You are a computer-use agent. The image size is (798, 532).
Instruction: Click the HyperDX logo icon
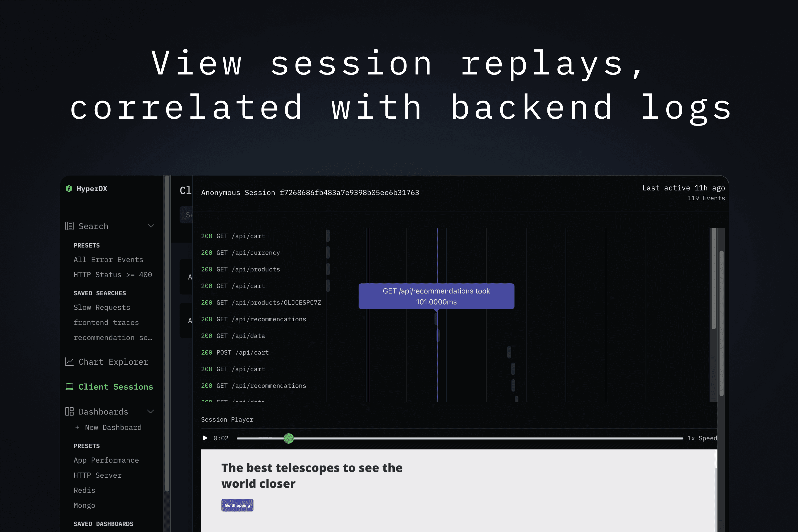(x=69, y=189)
